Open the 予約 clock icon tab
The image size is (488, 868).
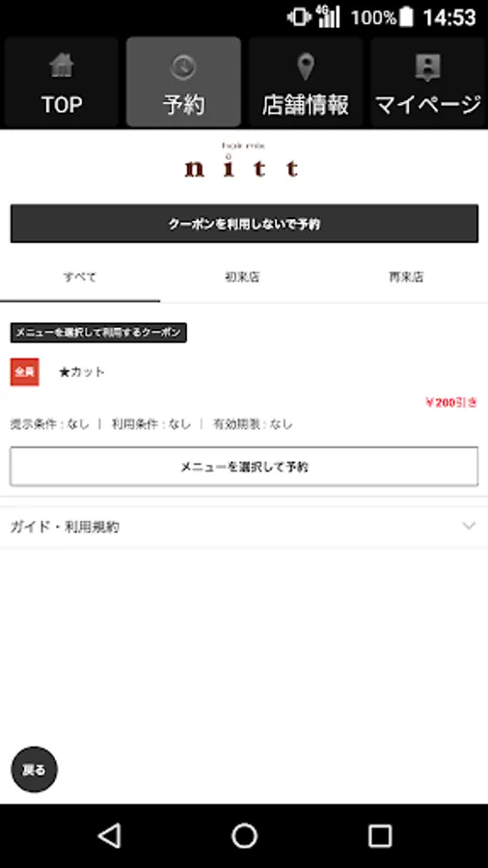pyautogui.click(x=183, y=67)
